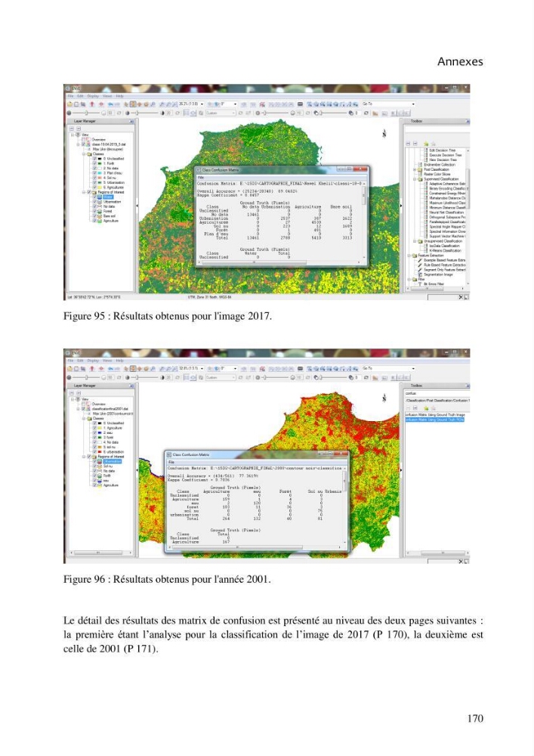Click lat/lon coordinates in Figure 95 status bar

(94, 297)
